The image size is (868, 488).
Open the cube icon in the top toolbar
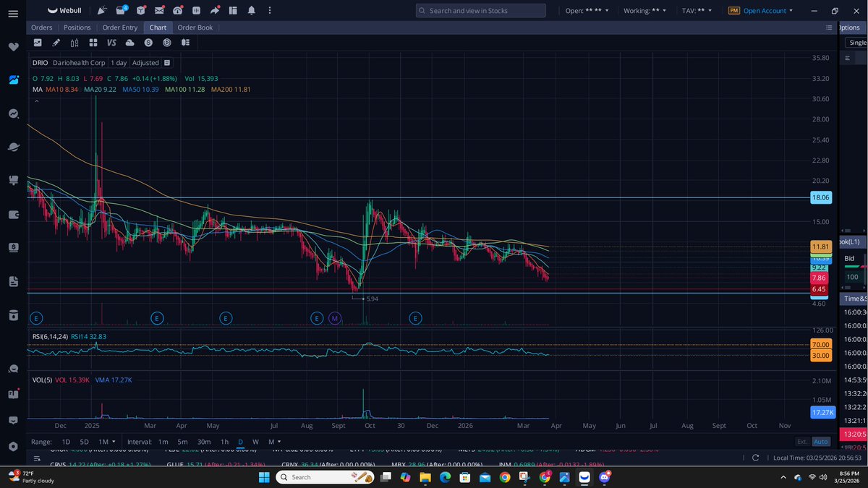[140, 11]
